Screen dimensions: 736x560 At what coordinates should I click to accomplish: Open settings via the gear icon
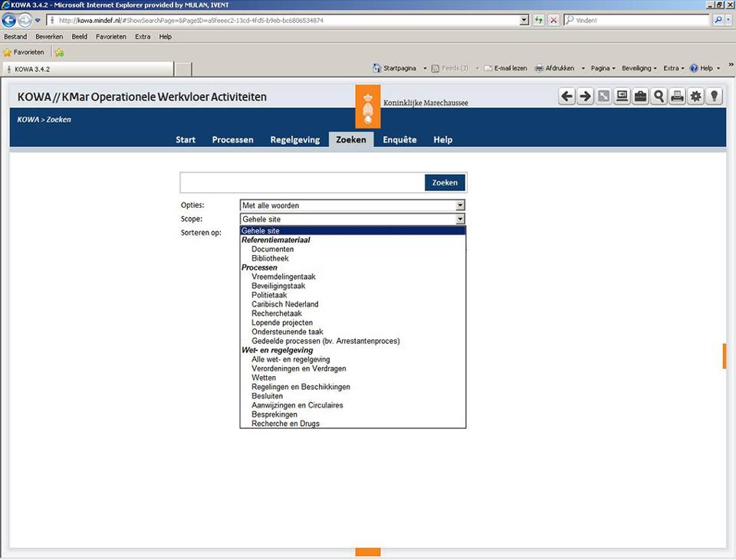pos(695,97)
